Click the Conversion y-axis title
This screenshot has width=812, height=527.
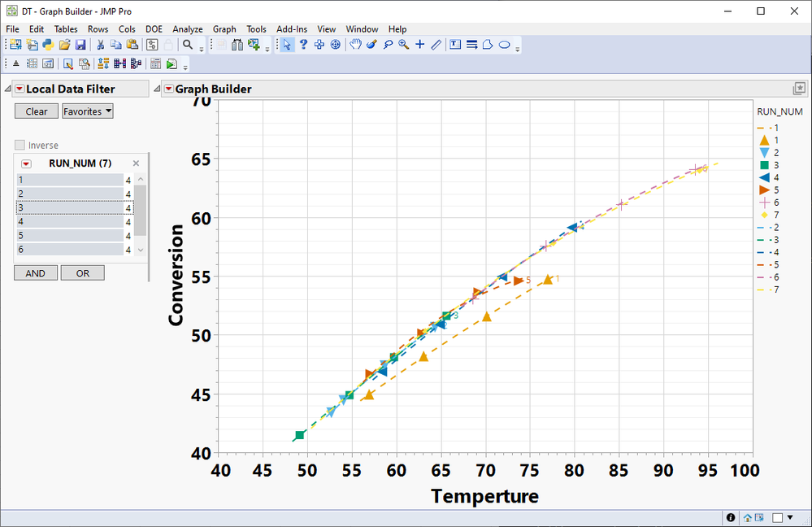pos(176,275)
